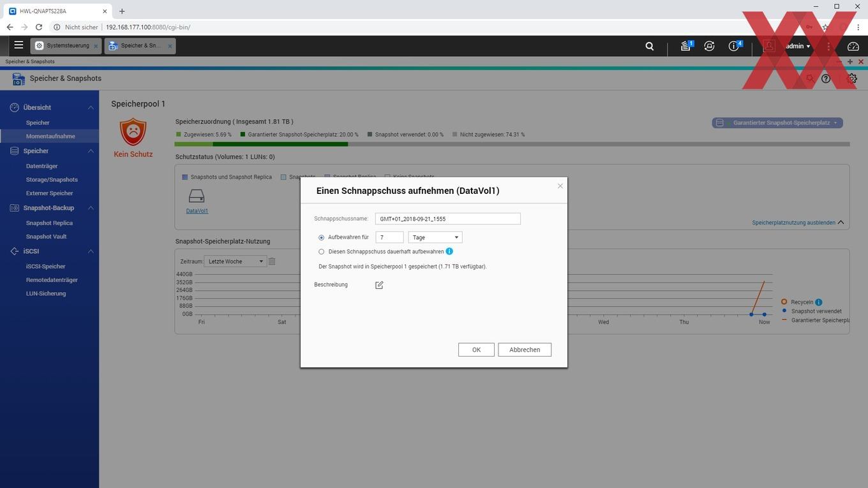Open the QTS search icon

pyautogui.click(x=650, y=46)
